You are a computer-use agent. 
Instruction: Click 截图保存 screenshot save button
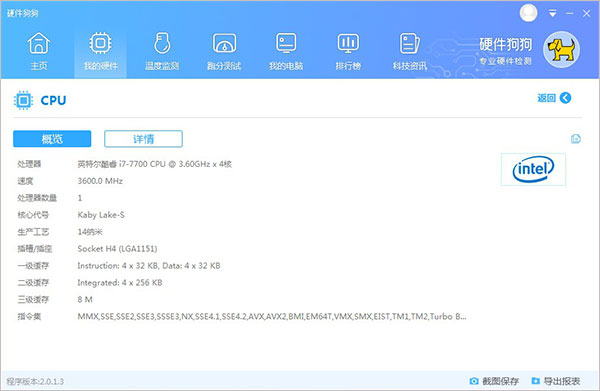pyautogui.click(x=494, y=381)
